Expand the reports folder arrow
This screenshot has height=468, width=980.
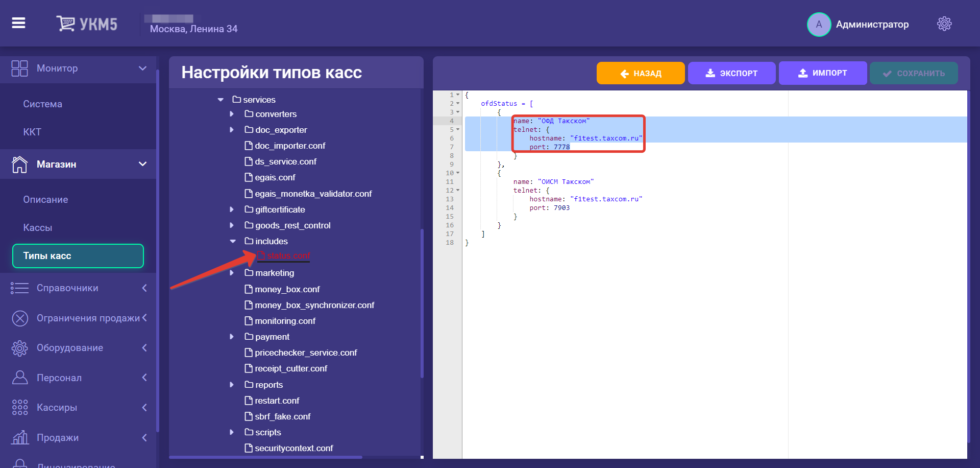click(x=232, y=385)
